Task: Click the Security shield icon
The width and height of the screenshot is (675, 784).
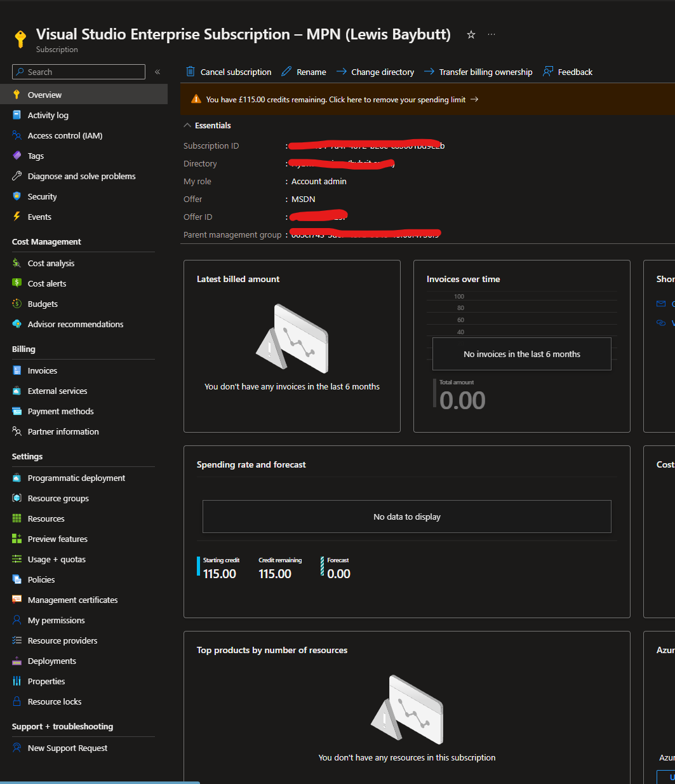Action: pos(17,196)
